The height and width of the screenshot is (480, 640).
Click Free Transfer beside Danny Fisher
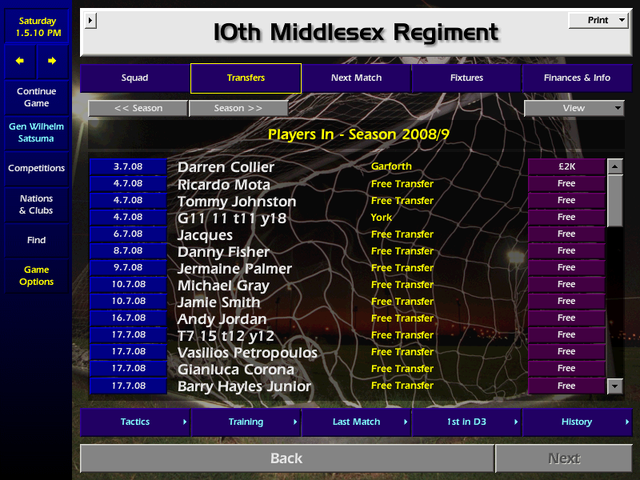click(x=402, y=251)
